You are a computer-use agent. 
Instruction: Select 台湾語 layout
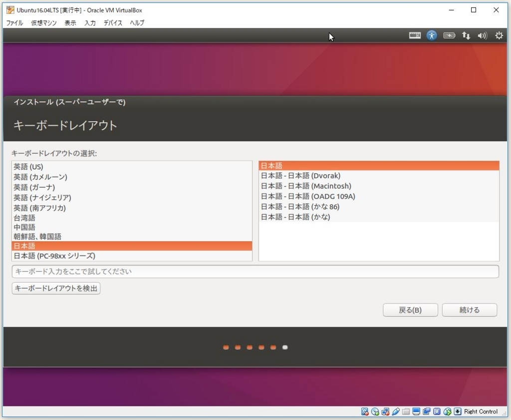[x=132, y=218]
